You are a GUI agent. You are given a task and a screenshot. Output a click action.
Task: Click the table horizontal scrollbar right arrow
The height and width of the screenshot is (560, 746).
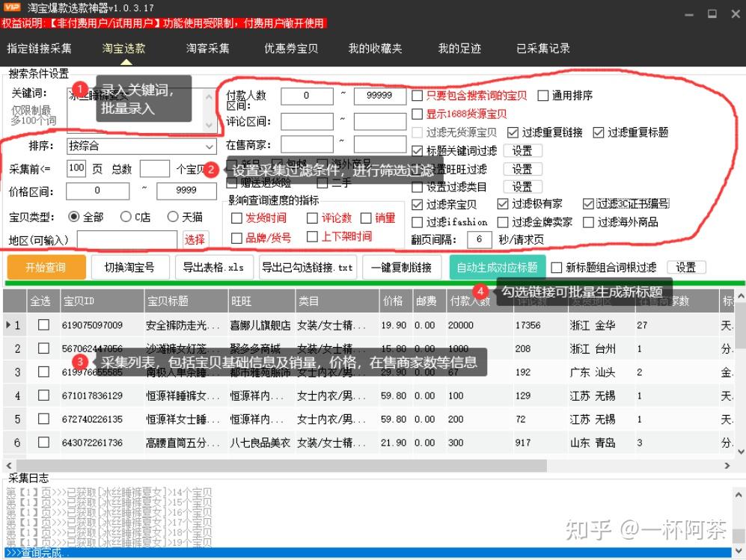point(727,466)
